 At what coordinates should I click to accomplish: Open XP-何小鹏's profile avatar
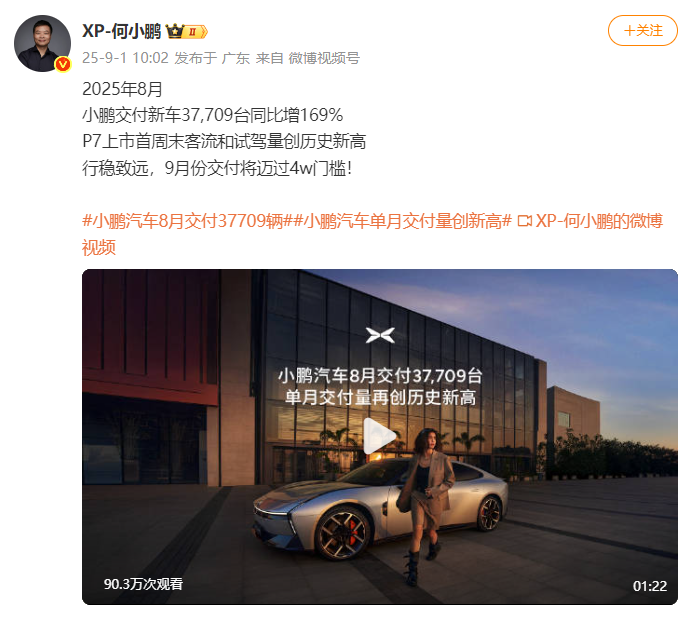(x=42, y=43)
